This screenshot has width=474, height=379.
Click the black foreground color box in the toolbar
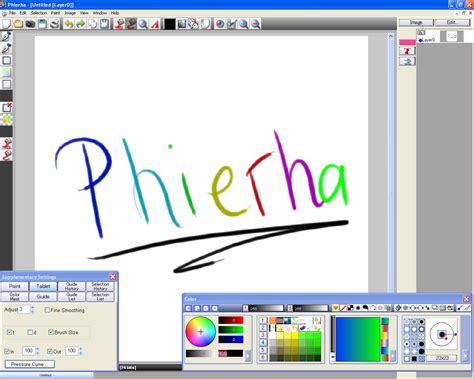[169, 24]
